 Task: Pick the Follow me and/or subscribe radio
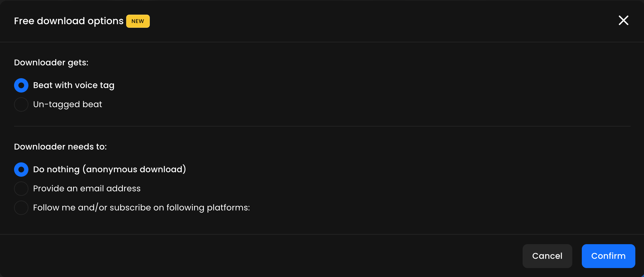click(21, 208)
